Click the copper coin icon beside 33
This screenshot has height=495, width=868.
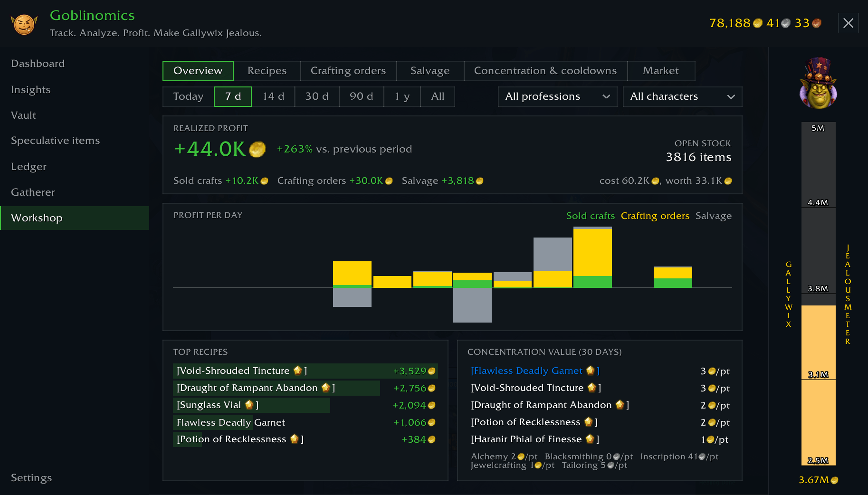click(816, 23)
